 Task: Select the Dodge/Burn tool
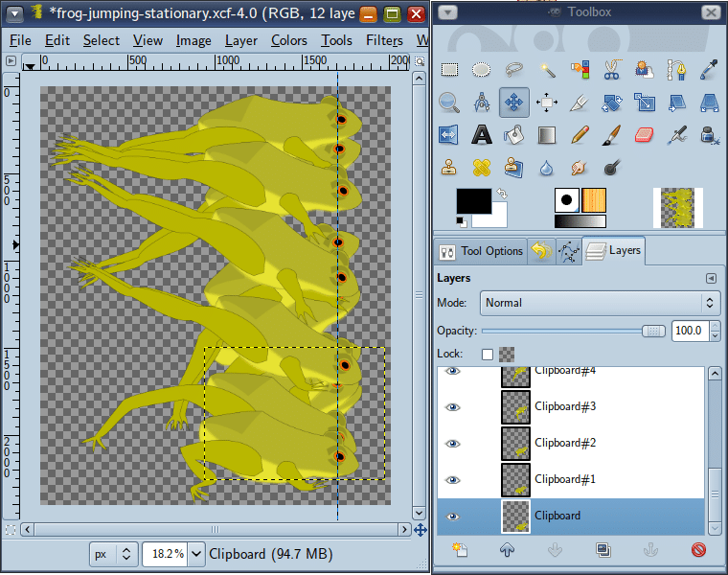[612, 167]
